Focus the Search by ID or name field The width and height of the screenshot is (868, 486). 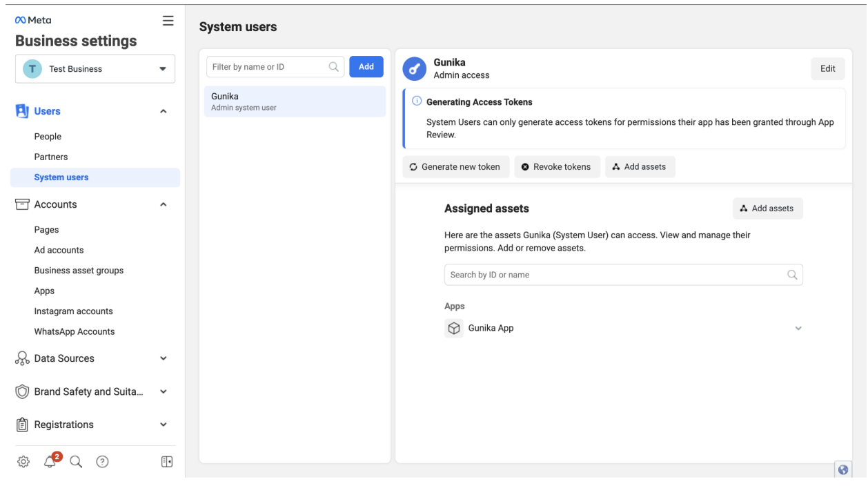(x=624, y=275)
